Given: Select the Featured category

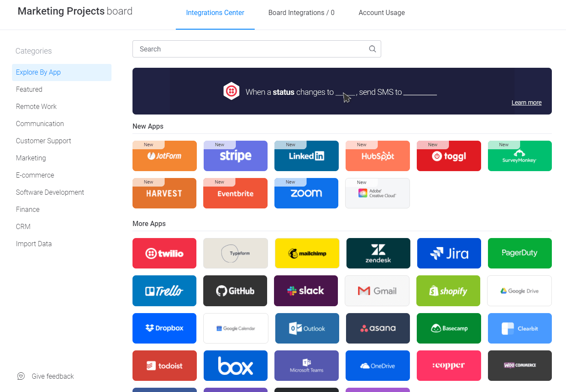Looking at the screenshot, I should (x=62, y=89).
